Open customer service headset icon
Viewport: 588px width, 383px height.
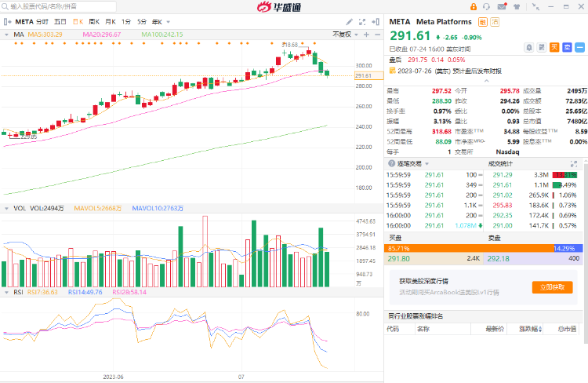coord(487,7)
